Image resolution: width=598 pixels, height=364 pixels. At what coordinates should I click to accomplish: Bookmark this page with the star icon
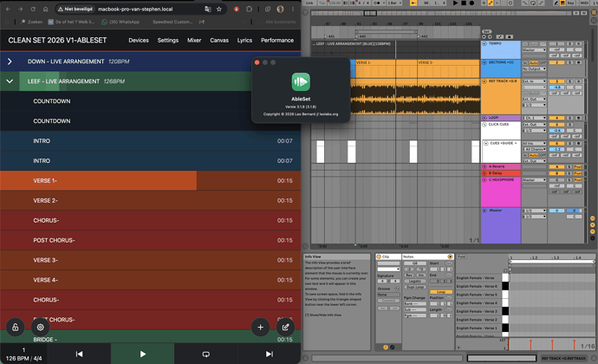coord(219,9)
